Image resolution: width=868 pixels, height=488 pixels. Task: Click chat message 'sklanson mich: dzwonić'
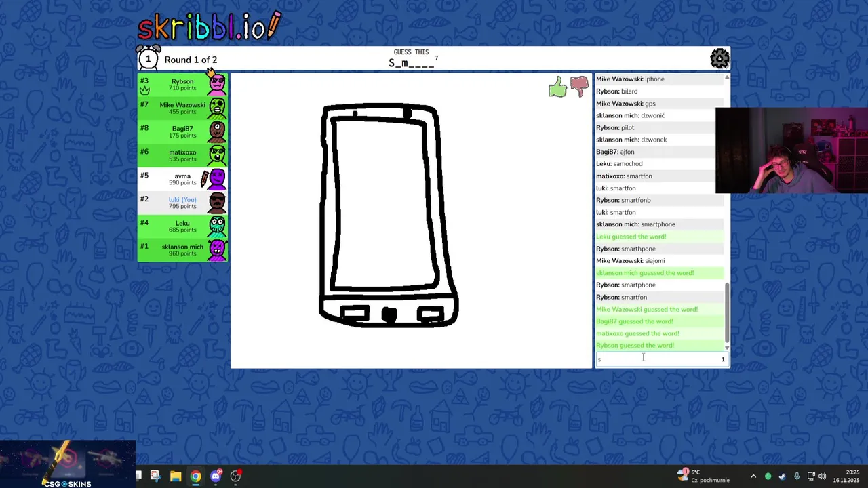click(630, 115)
